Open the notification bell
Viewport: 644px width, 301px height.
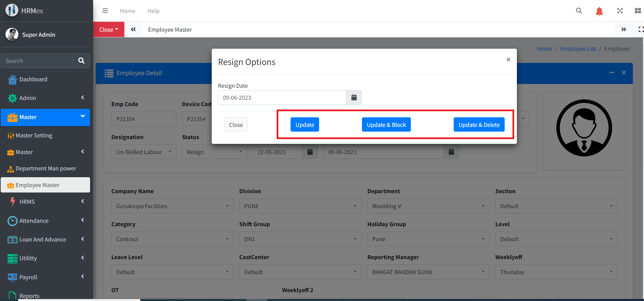tap(599, 11)
